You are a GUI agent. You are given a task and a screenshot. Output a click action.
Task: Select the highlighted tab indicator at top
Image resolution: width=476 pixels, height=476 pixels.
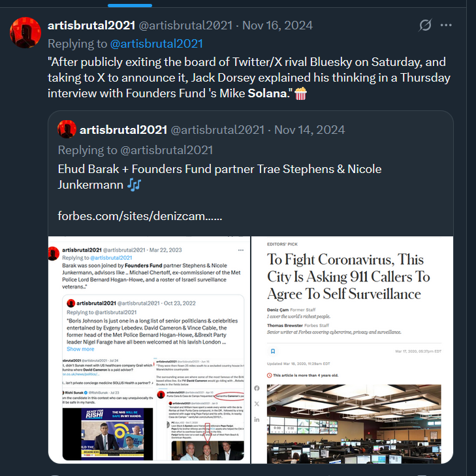(130, 5)
